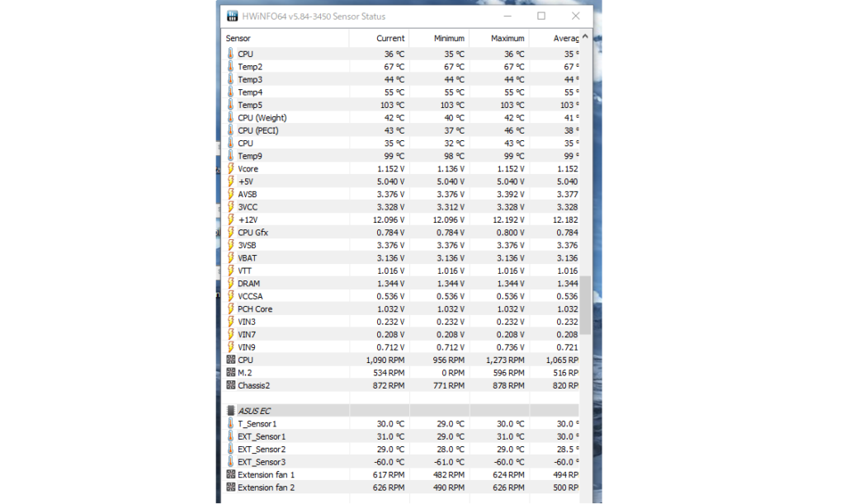845x504 pixels.
Task: Select the 98 °C Temp9 minimum value
Action: click(x=455, y=156)
